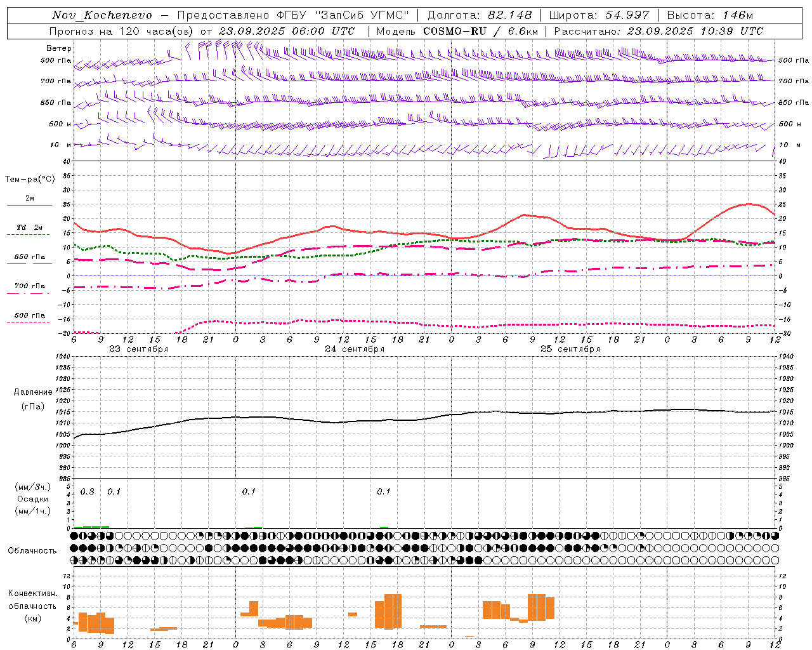Click the "Td 2м" dew point legend label
Viewport: 812px width, 650px height.
tap(29, 227)
